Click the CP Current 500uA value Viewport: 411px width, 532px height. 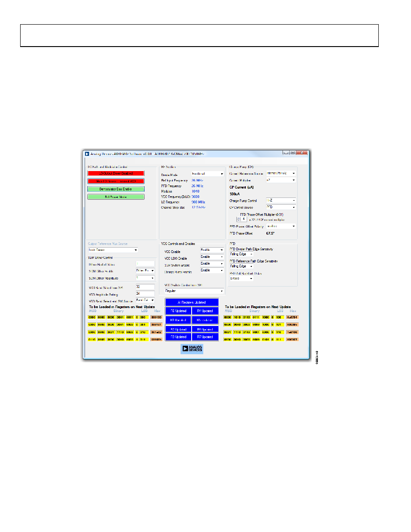[x=235, y=194]
